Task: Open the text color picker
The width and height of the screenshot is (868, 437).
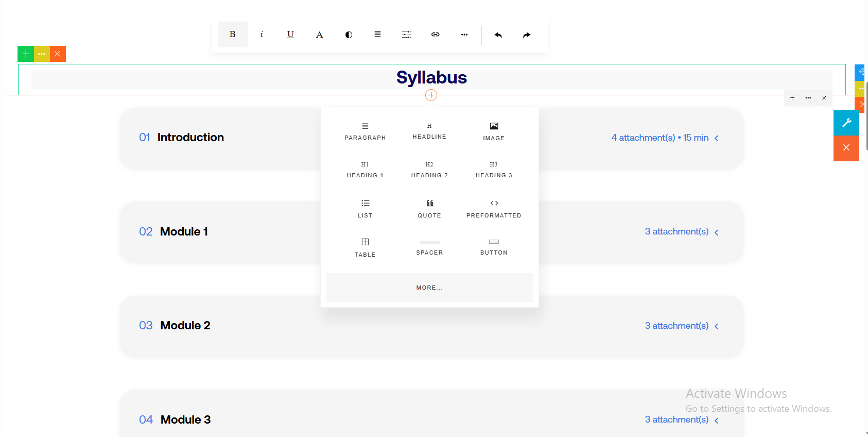Action: (319, 35)
